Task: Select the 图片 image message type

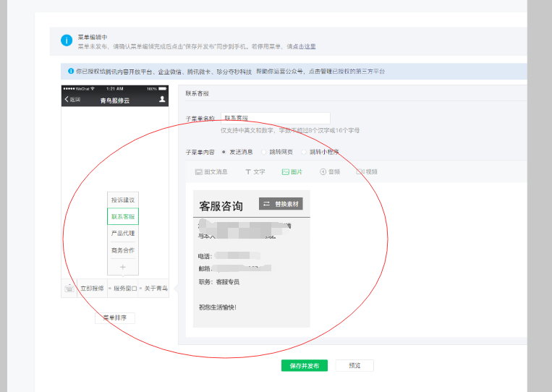Action: coord(292,171)
